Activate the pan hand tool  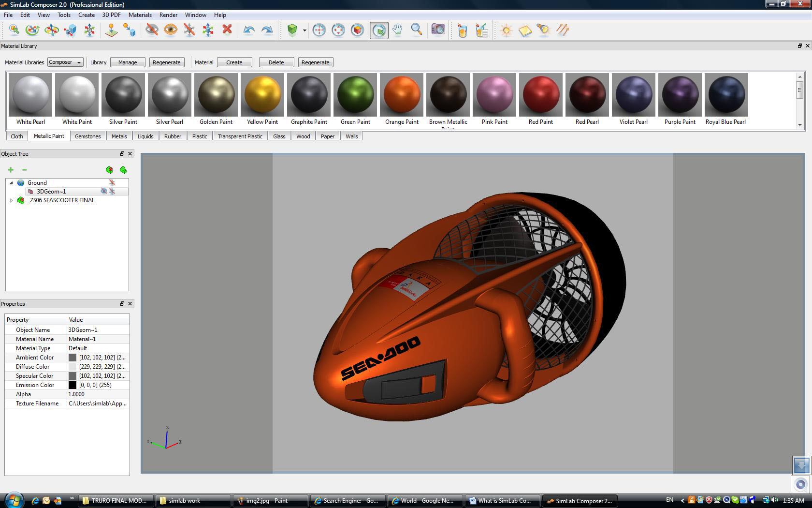coord(397,30)
